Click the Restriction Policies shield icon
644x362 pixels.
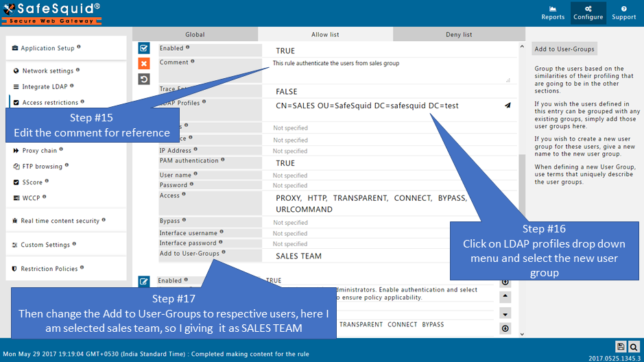[x=14, y=269]
